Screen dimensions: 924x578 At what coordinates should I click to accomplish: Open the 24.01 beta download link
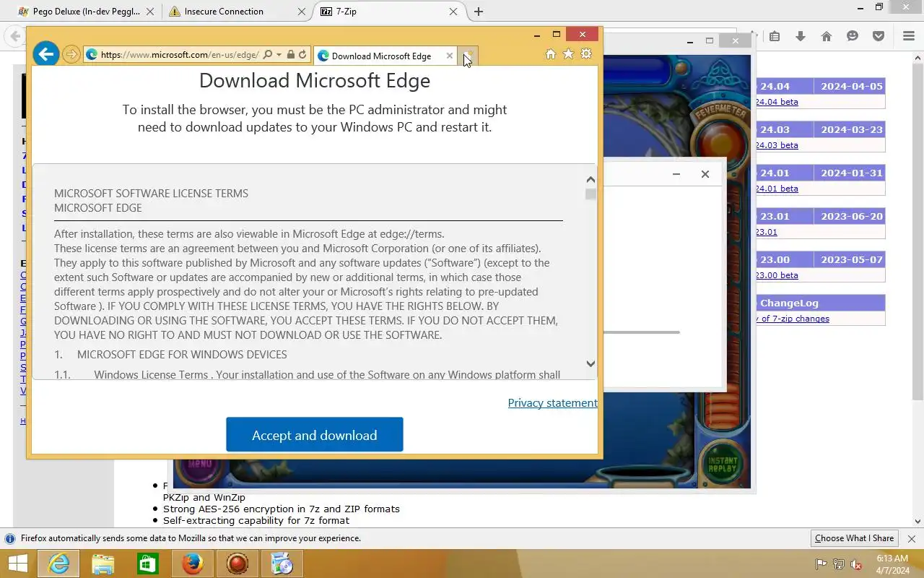click(x=777, y=189)
